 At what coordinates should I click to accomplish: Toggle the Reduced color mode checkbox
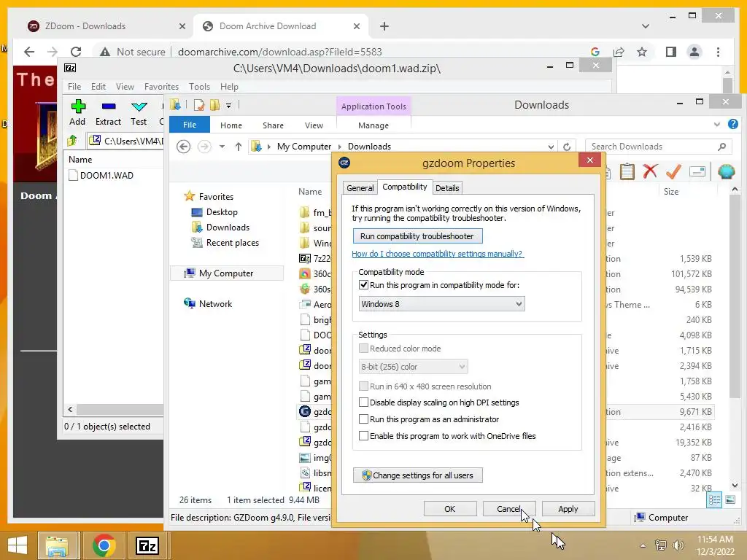pyautogui.click(x=363, y=349)
